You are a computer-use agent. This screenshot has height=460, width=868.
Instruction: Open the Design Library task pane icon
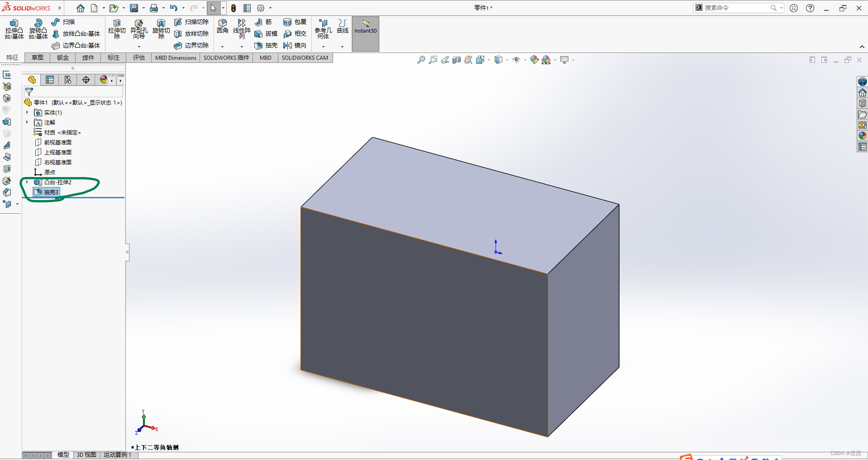863,103
